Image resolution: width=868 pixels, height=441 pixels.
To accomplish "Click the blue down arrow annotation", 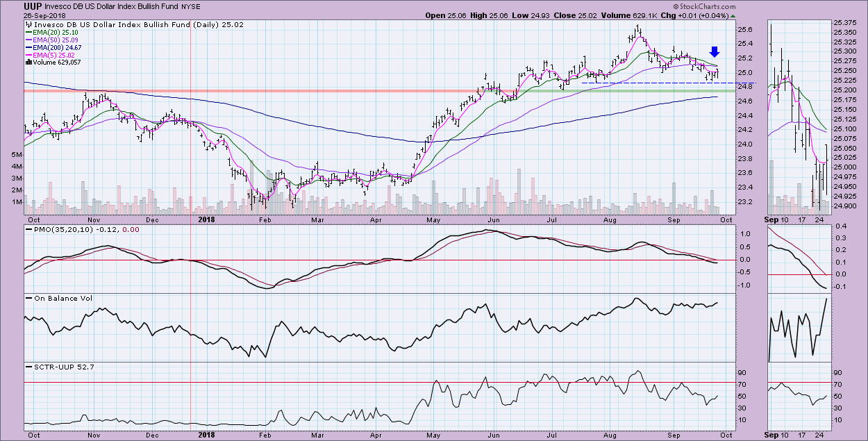I will 715,52.
